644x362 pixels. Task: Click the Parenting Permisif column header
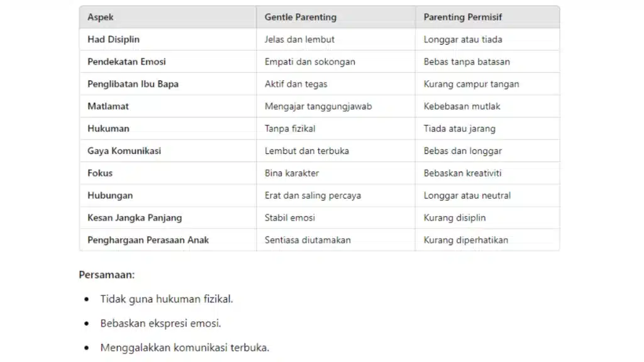[487, 17]
